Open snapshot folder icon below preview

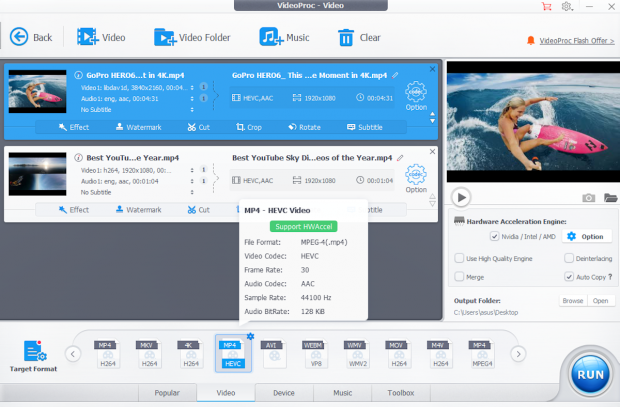coord(611,197)
